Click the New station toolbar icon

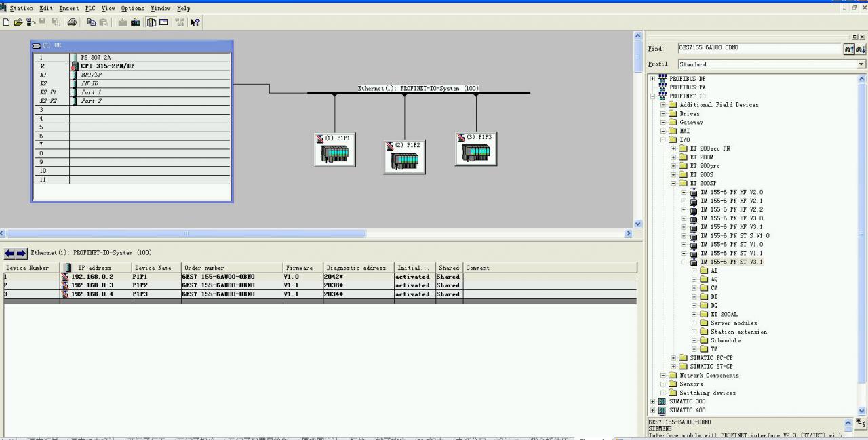point(6,22)
